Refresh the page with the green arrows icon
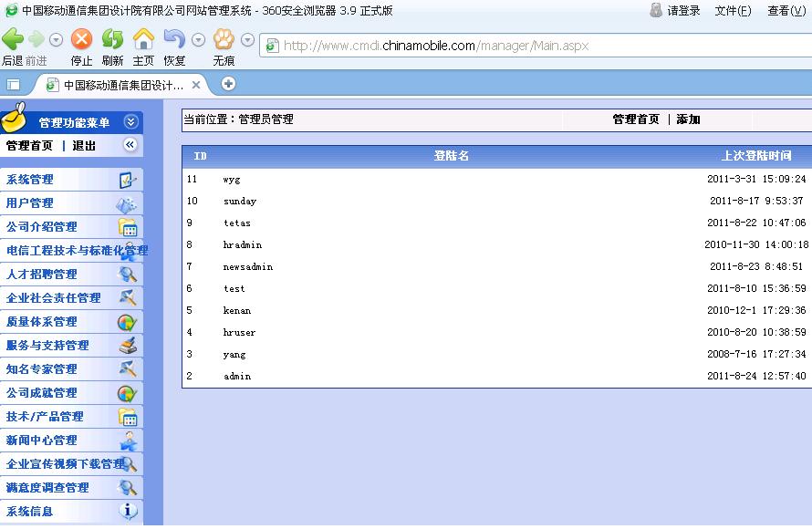 tap(112, 39)
